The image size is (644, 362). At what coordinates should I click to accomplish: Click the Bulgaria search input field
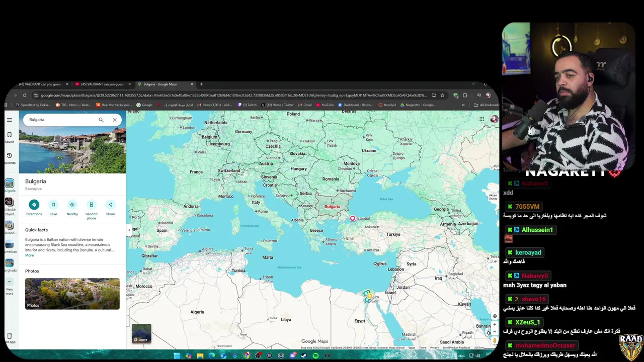pos(61,120)
